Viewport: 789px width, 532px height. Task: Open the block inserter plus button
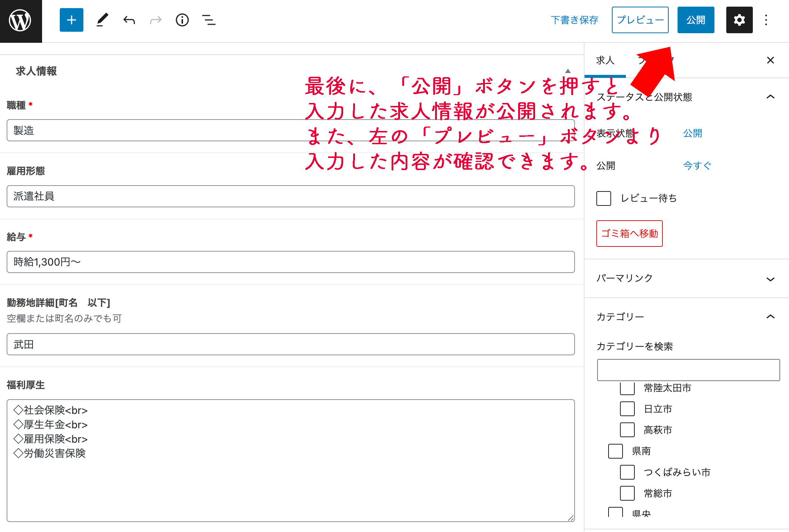pyautogui.click(x=71, y=20)
